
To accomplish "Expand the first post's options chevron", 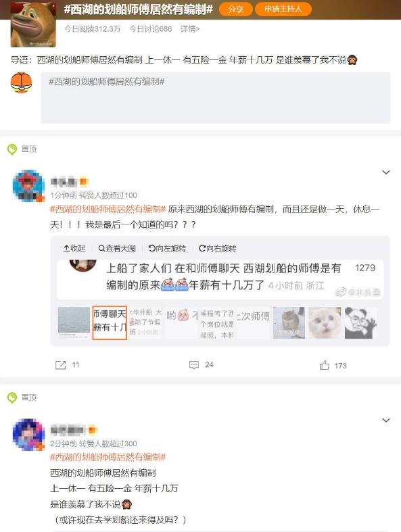I will pos(386,172).
